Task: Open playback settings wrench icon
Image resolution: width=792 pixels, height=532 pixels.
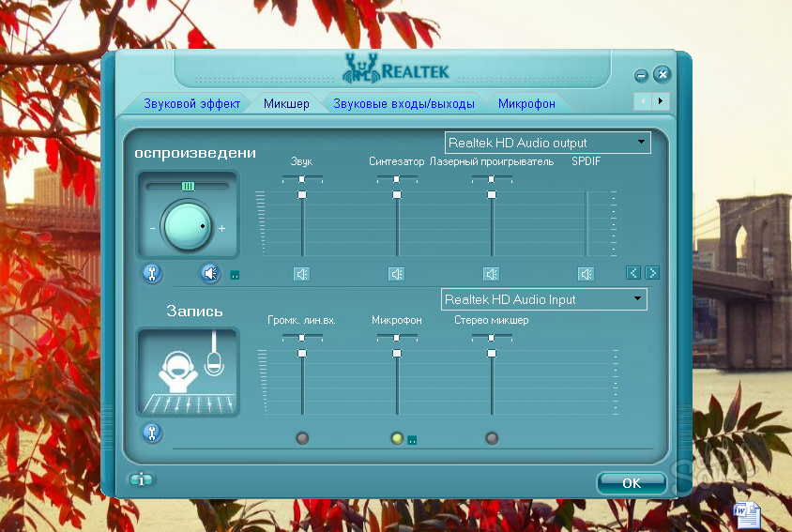Action: pyautogui.click(x=151, y=273)
